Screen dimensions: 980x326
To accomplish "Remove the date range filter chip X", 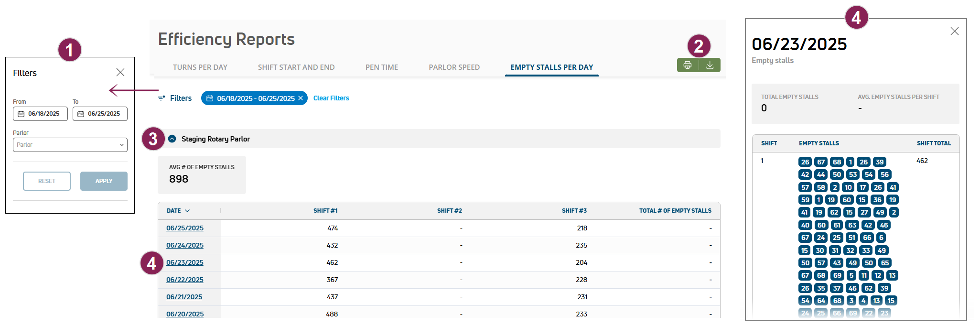I will click(x=301, y=98).
